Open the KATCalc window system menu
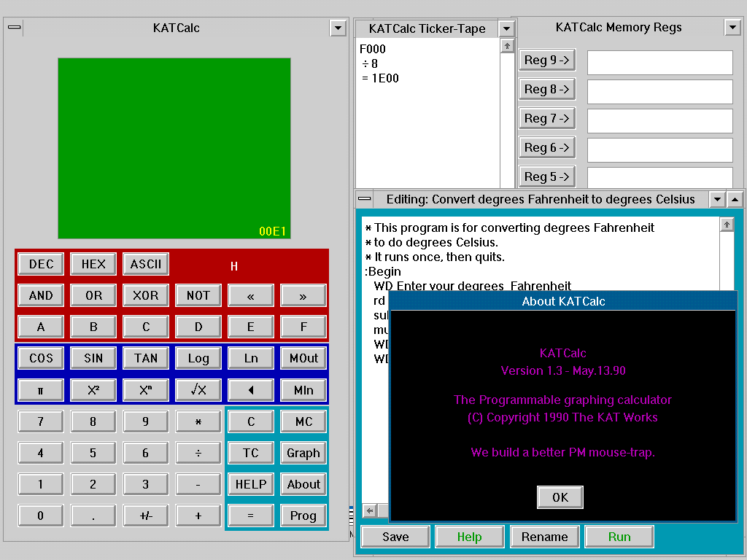Screen dimensions: 747x560 click(x=15, y=28)
